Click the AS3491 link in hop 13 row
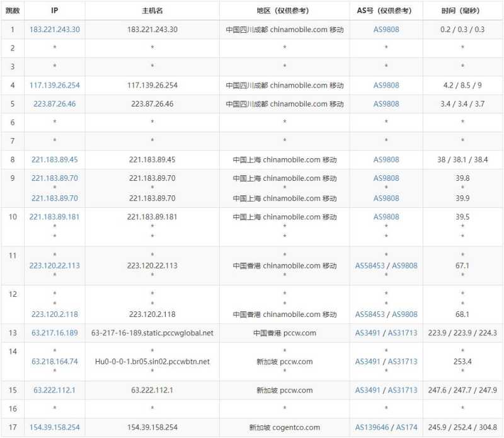This screenshot has width=504, height=438. click(368, 333)
